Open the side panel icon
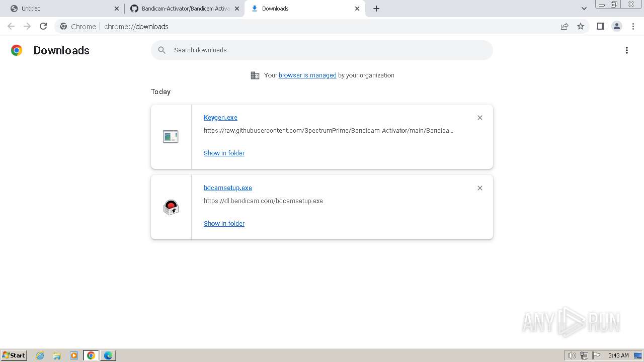Viewport: 644px width, 362px height. coord(600,26)
